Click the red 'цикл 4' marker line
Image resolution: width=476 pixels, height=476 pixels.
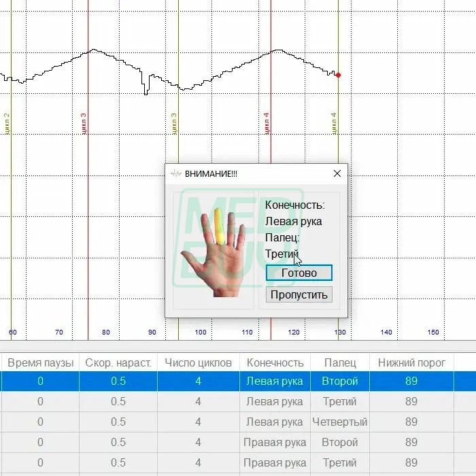point(271,82)
